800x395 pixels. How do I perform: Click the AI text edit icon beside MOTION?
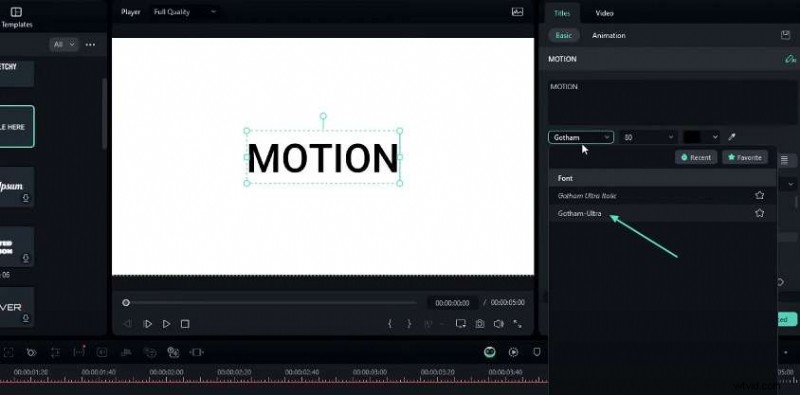coord(790,59)
